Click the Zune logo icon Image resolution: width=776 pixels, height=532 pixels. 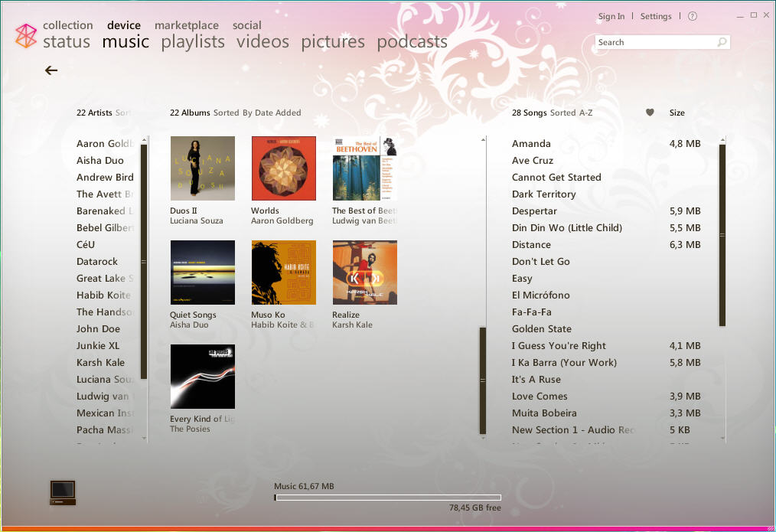tap(26, 35)
